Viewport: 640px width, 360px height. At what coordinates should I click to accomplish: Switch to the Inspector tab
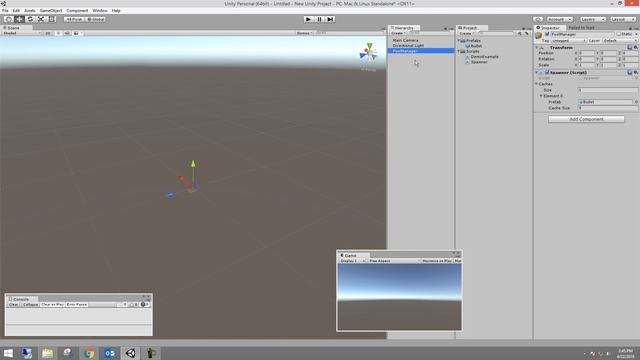point(550,28)
